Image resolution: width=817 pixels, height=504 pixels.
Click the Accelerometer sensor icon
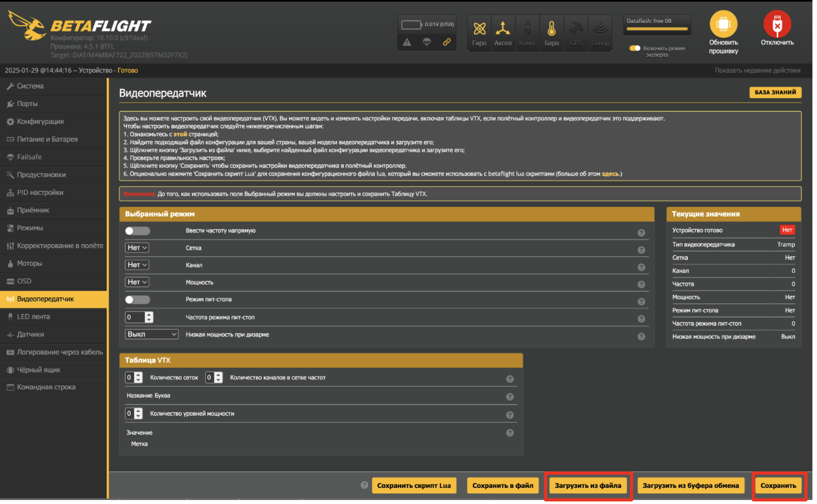[502, 29]
